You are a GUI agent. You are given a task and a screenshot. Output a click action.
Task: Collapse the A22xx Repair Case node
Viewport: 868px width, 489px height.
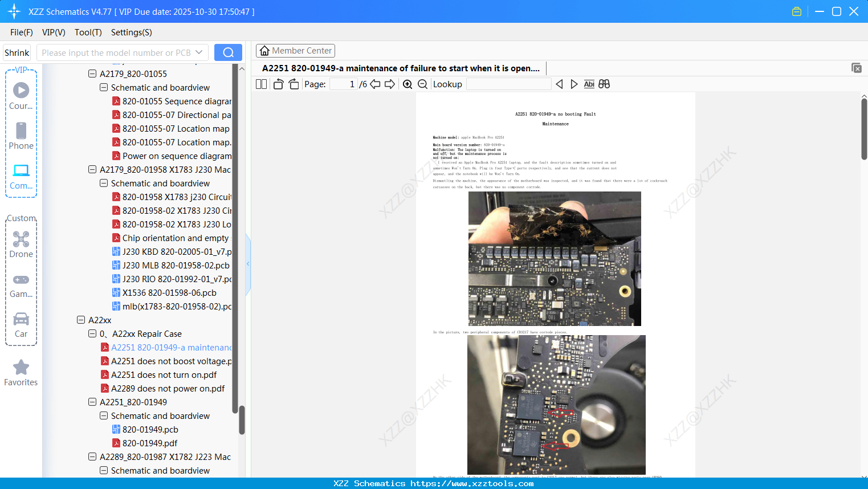click(92, 333)
